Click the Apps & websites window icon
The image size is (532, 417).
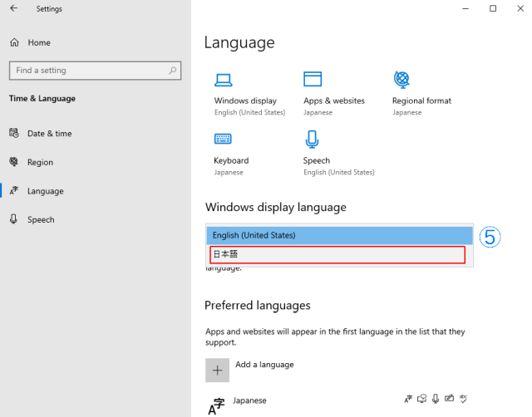pyautogui.click(x=313, y=79)
